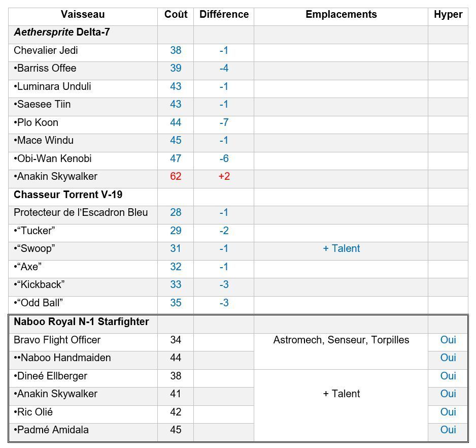Image resolution: width=476 pixels, height=448 pixels.
Task: Click the Hyper column header
Action: (448, 14)
